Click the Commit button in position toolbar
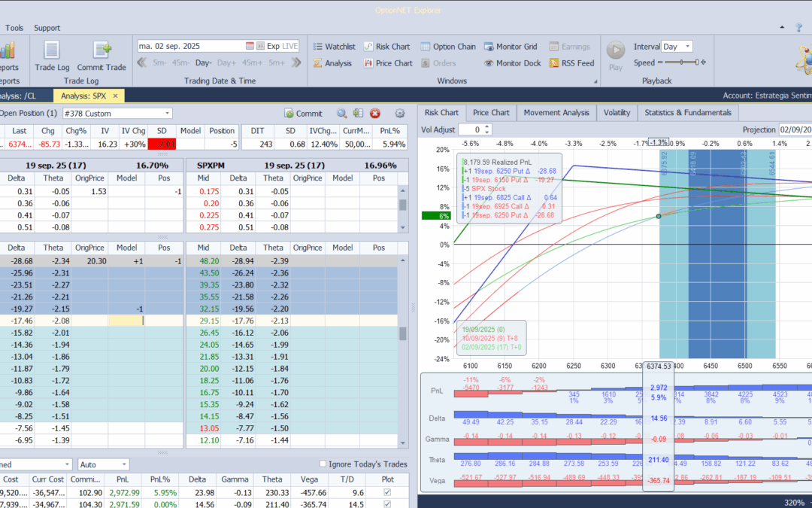Screen dimensions: 812x508 point(304,113)
